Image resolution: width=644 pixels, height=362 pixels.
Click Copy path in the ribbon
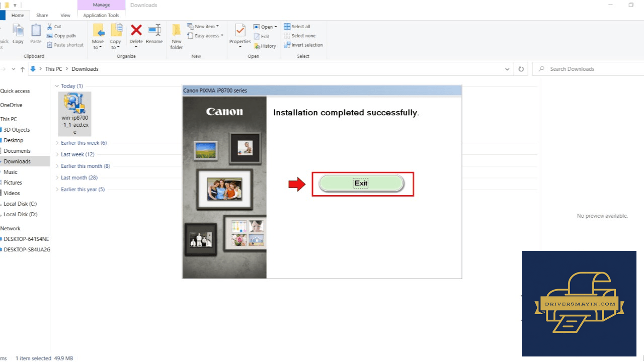click(x=61, y=36)
